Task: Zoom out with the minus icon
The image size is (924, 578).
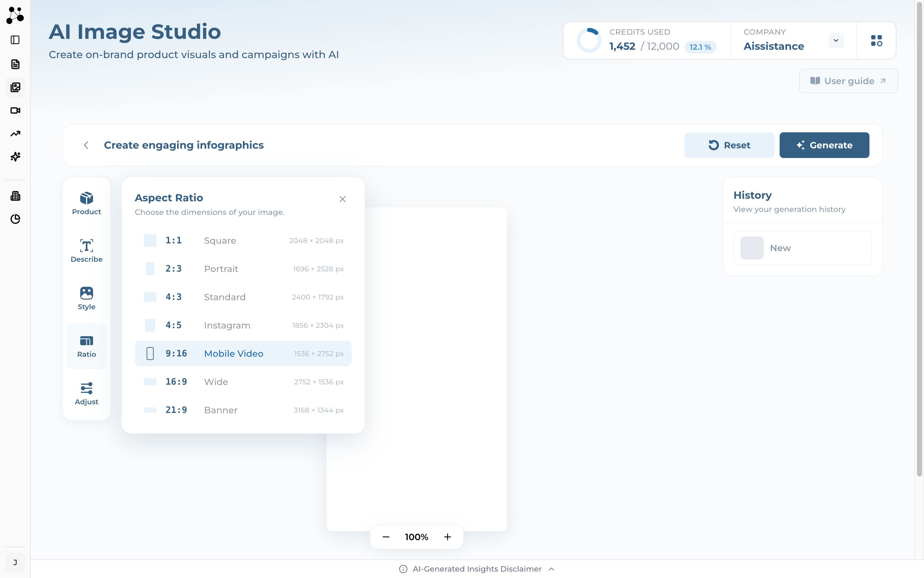Action: point(386,537)
